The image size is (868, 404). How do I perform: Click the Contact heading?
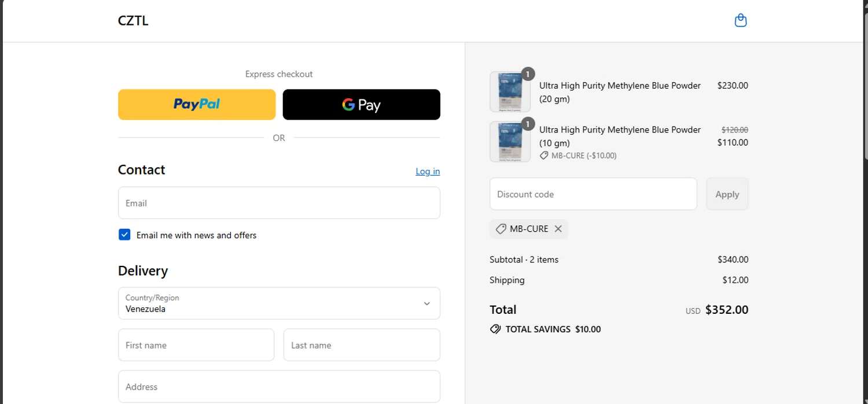point(142,170)
